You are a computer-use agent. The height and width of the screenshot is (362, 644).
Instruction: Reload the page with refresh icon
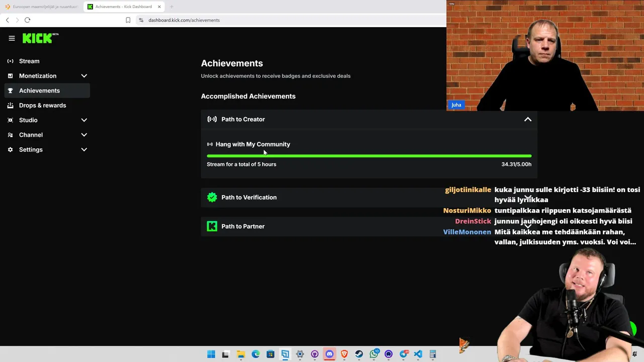(x=27, y=20)
